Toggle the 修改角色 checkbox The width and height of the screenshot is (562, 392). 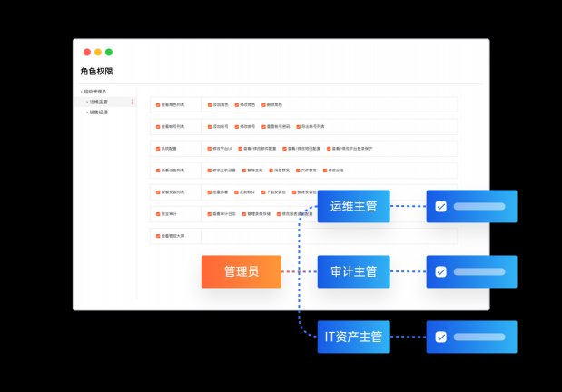237,105
